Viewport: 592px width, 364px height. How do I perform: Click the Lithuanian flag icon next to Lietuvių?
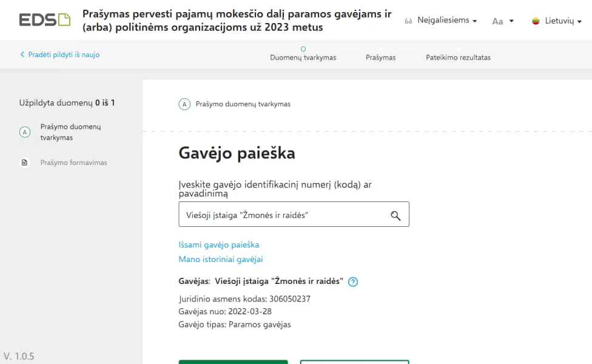pos(536,20)
